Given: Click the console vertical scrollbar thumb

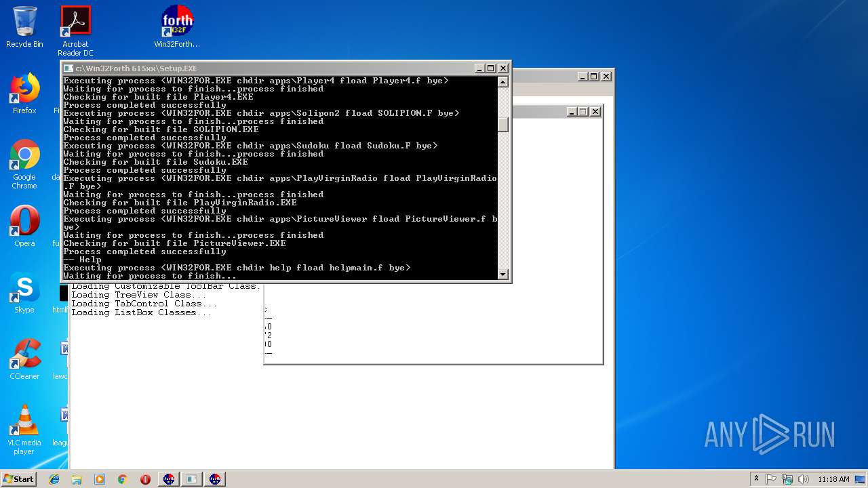Looking at the screenshot, I should click(503, 125).
